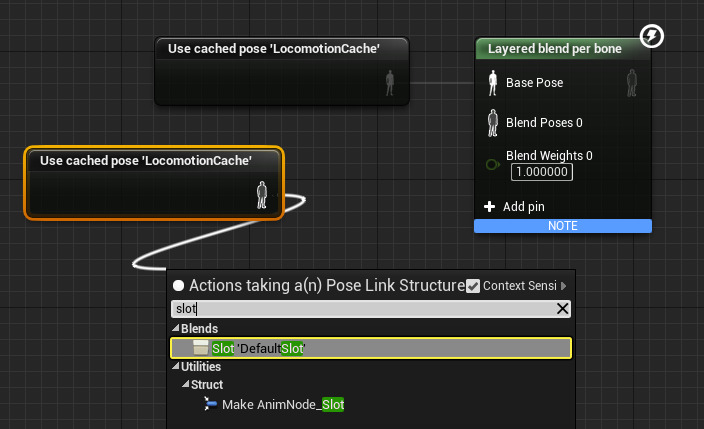The width and height of the screenshot is (704, 429).
Task: Click the Blend Weights value field showing 1.000000
Action: [541, 172]
